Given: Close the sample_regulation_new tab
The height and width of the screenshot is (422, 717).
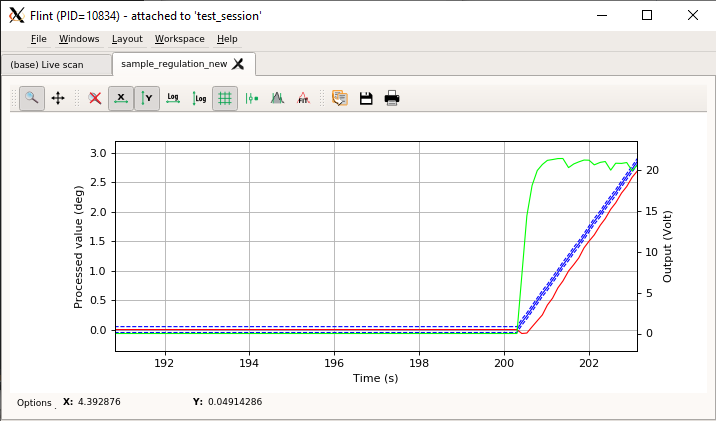Looking at the screenshot, I should (238, 64).
